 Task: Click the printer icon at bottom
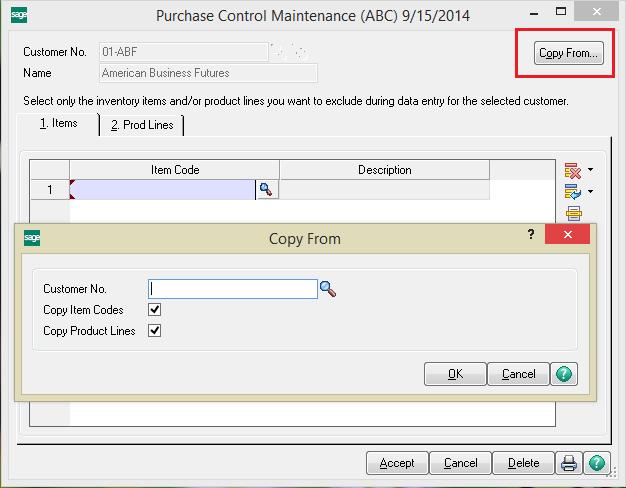(569, 463)
